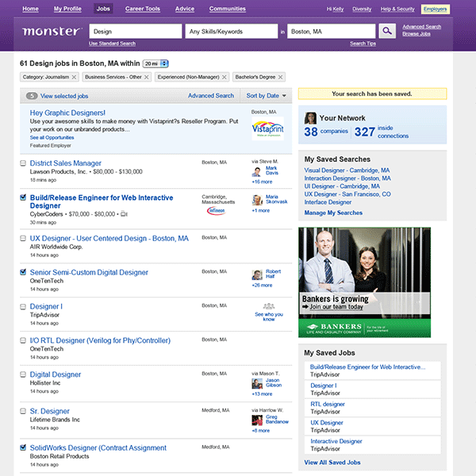Remove the Experienced (Non-Manager) filter
This screenshot has height=476, width=476.
pyautogui.click(x=224, y=77)
